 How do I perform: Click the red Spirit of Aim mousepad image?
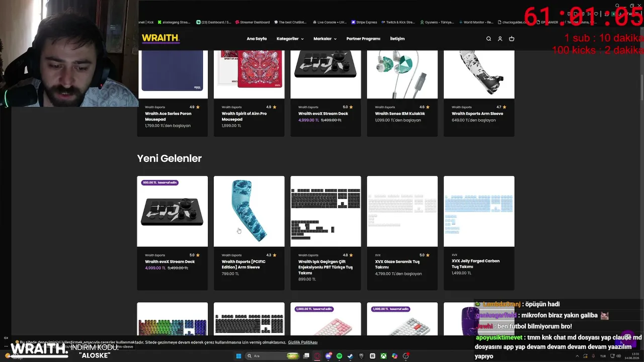[249, 74]
